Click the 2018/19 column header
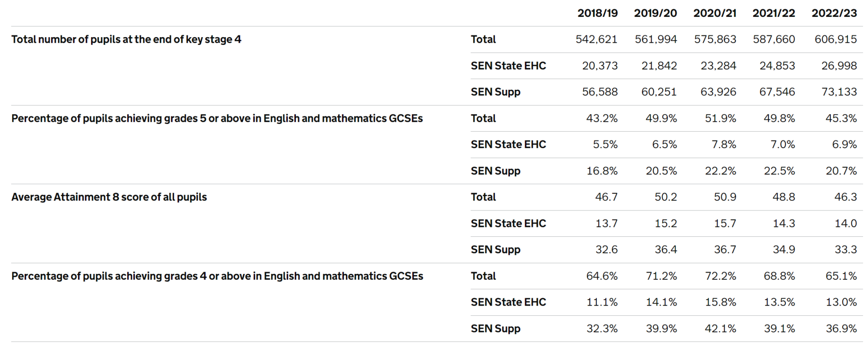This screenshot has height=348, width=868. [x=597, y=13]
